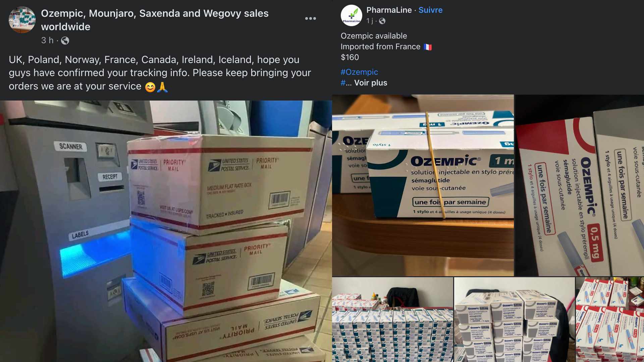The height and width of the screenshot is (362, 644).
Task: Click the post text about tracking info
Action: pyautogui.click(x=160, y=73)
